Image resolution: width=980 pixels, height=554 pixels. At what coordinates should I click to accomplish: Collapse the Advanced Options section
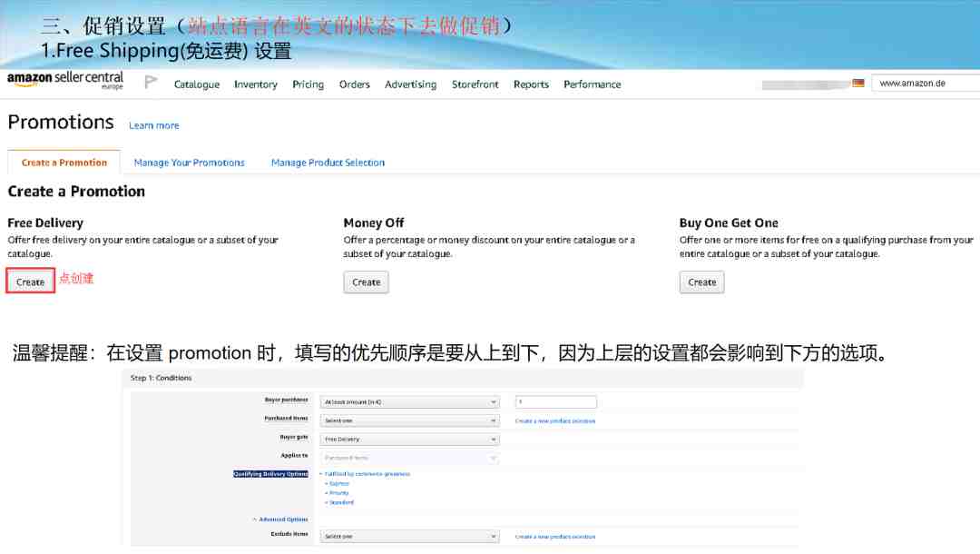coord(280,519)
